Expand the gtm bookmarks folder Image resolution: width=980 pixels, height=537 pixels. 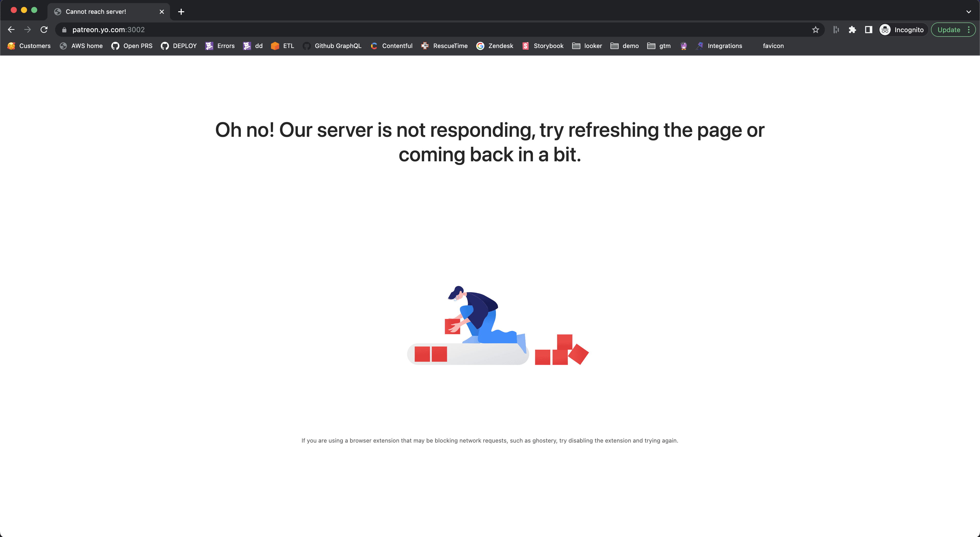[x=659, y=46]
